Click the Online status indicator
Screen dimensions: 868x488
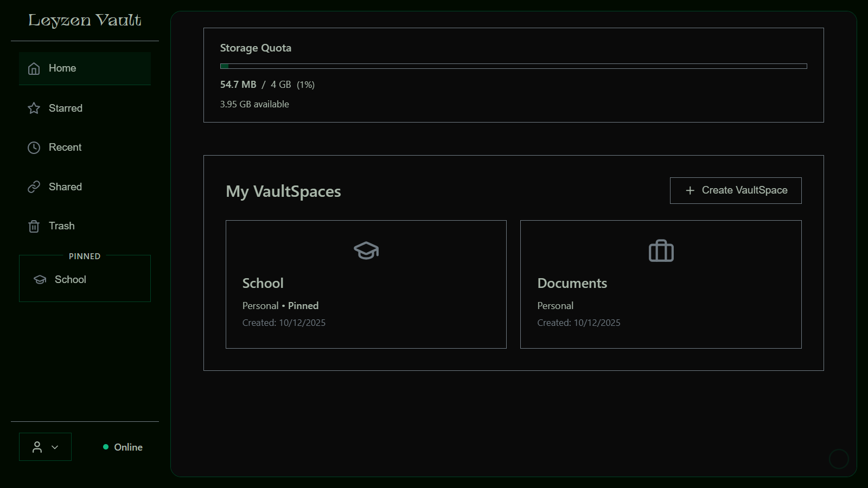[123, 447]
